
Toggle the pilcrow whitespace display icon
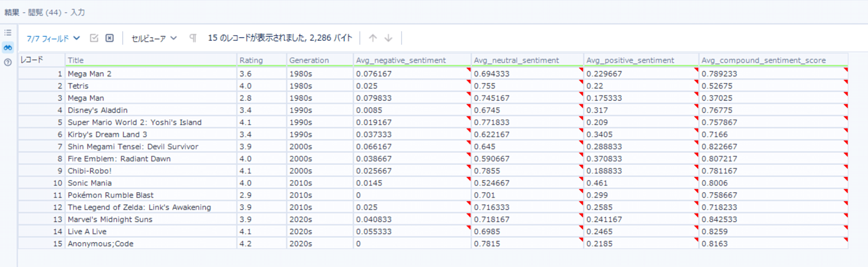tap(193, 38)
